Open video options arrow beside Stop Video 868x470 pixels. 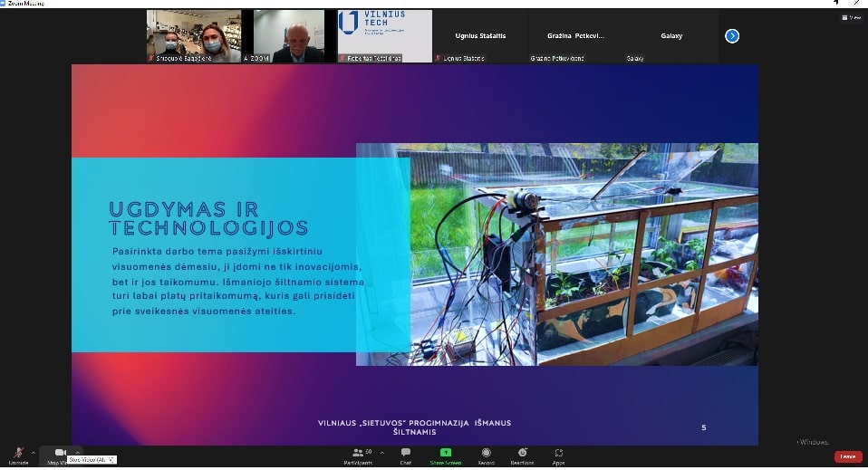point(78,452)
